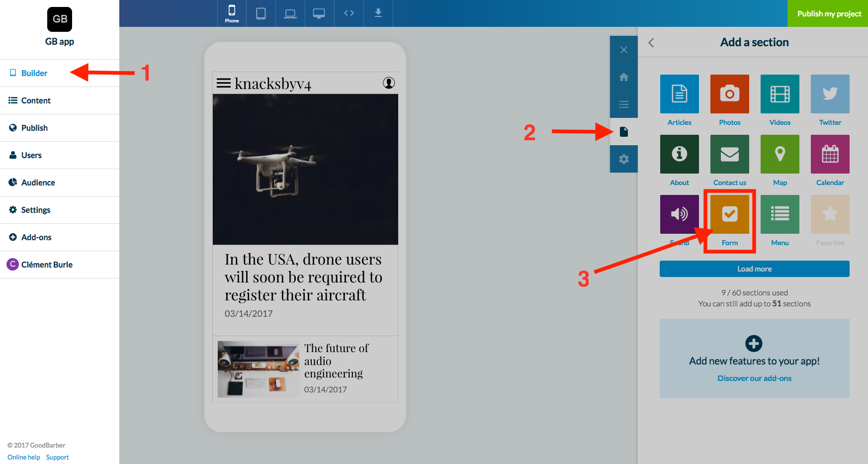Choose the Videos section tile
The height and width of the screenshot is (464, 868).
[x=780, y=94]
